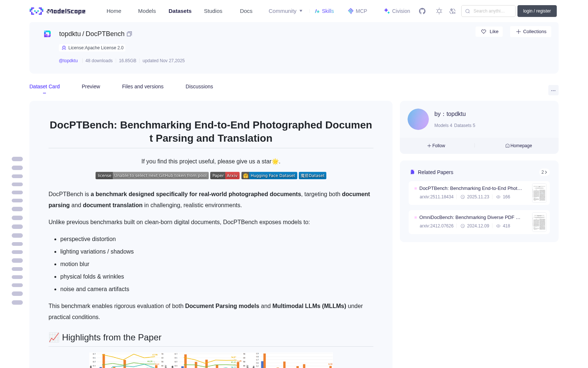Open the Skills link in navbar
588x368 pixels.
click(324, 11)
